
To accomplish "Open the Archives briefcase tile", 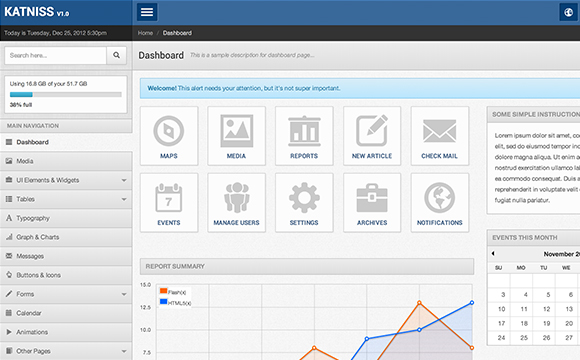I will pos(372,203).
